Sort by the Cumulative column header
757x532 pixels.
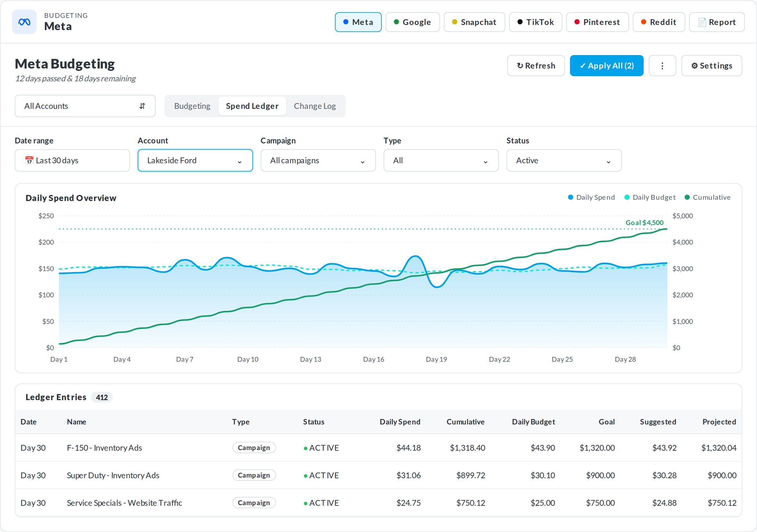pyautogui.click(x=465, y=422)
